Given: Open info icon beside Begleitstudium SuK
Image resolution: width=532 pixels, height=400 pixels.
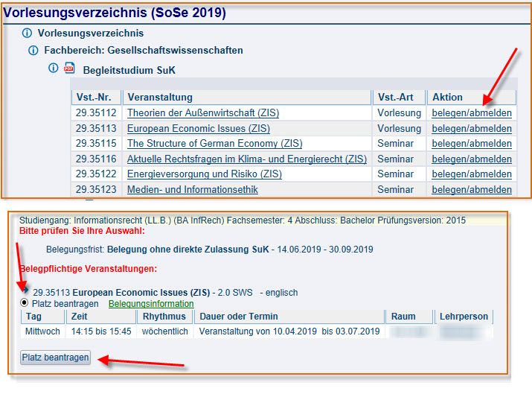Looking at the screenshot, I should [x=53, y=68].
